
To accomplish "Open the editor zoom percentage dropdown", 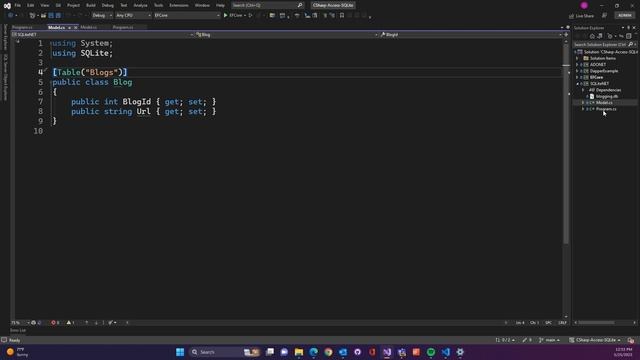I will (20, 322).
